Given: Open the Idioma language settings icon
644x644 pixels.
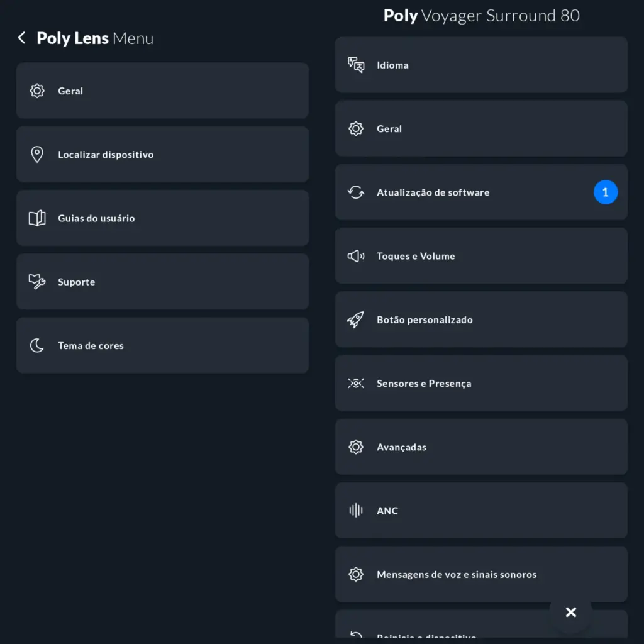Looking at the screenshot, I should 356,65.
